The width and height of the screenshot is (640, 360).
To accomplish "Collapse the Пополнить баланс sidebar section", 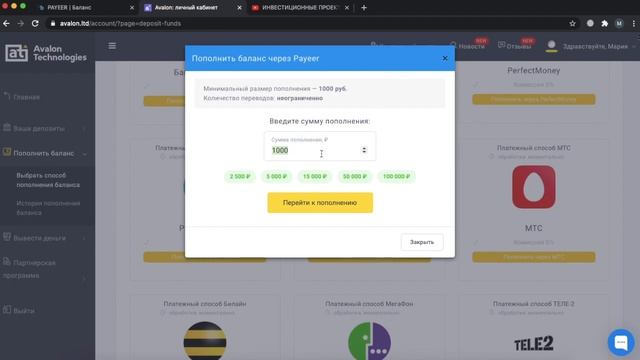I will (44, 153).
